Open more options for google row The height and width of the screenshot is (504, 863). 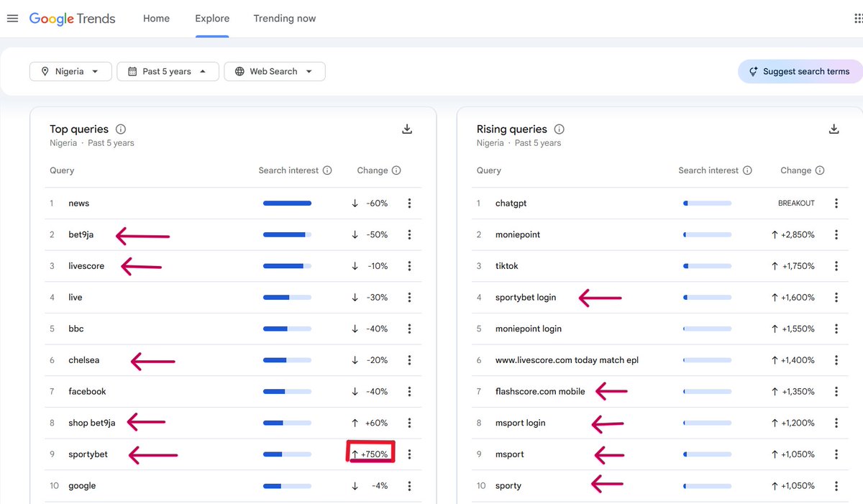[409, 486]
